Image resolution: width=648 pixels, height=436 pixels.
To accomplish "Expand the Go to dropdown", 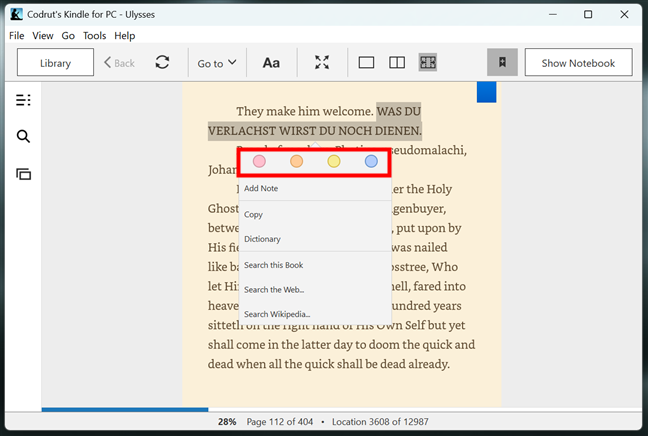I will pos(217,63).
